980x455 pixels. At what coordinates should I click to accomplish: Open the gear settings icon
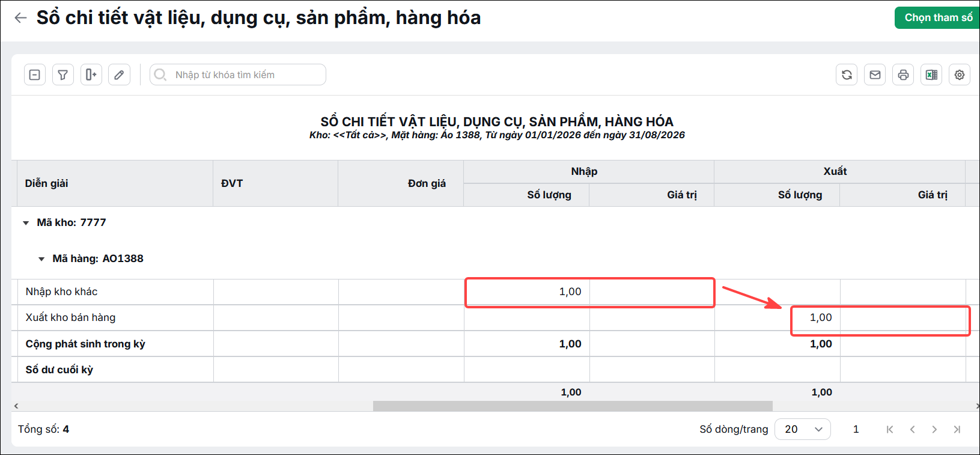pyautogui.click(x=960, y=75)
